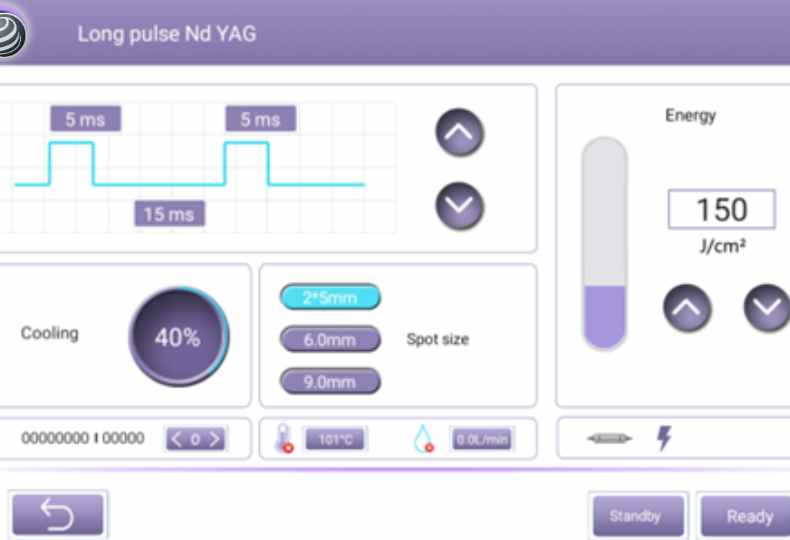Click the pulse waveform down arrow
This screenshot has height=540, width=790.
pos(459,206)
